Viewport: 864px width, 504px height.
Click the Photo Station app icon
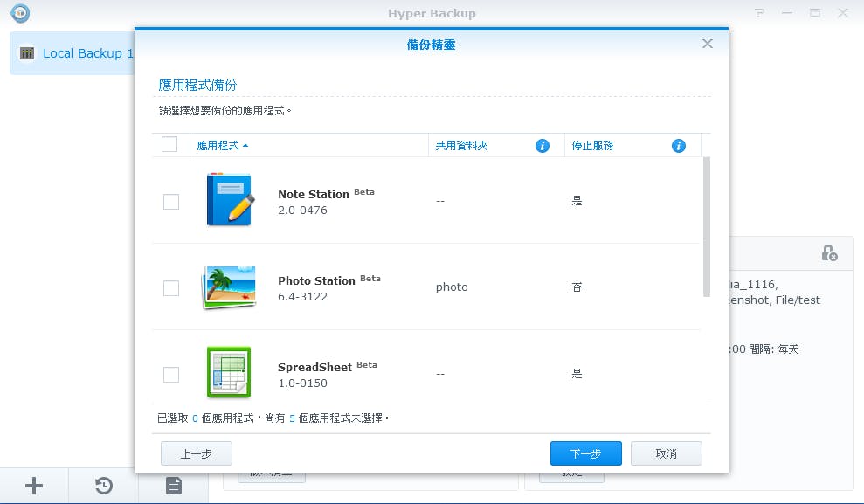point(229,287)
